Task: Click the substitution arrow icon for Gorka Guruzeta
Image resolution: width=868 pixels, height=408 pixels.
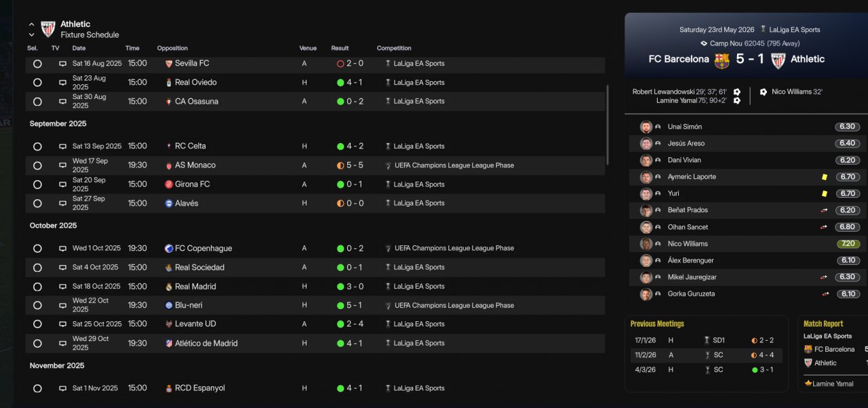Action: click(826, 294)
